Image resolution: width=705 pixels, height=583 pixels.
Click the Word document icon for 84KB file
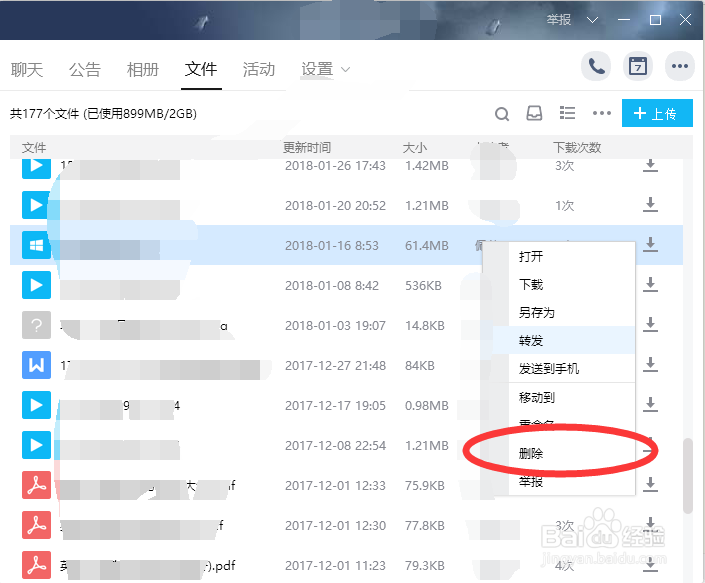point(36,365)
